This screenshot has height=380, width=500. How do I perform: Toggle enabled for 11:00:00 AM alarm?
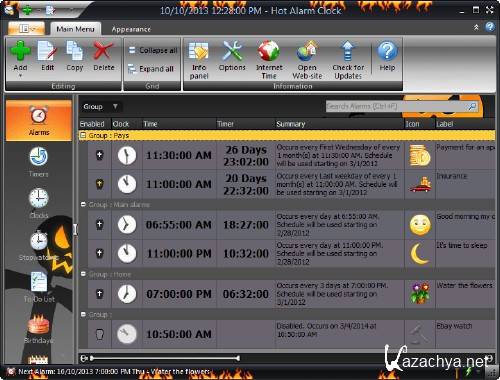pyautogui.click(x=99, y=184)
